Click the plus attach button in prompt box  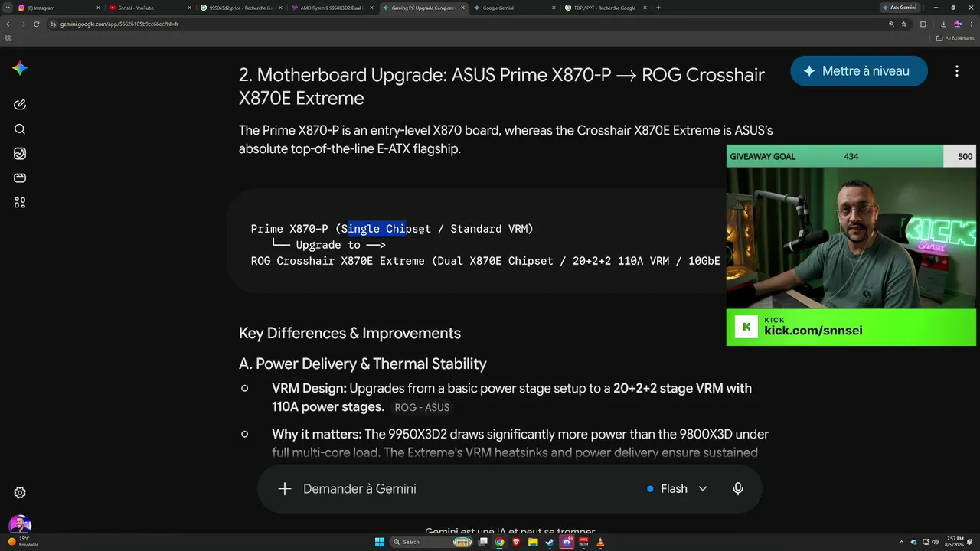pyautogui.click(x=285, y=489)
